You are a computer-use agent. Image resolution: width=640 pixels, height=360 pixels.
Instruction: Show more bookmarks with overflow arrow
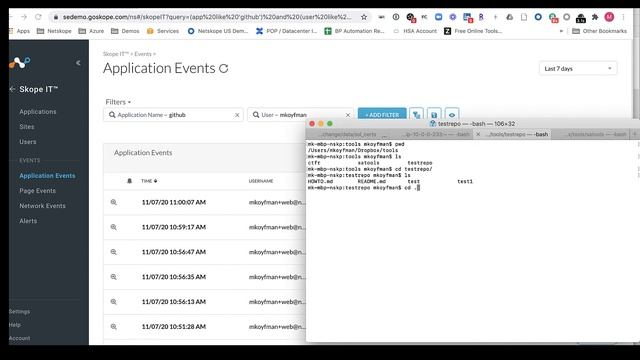[x=561, y=31]
